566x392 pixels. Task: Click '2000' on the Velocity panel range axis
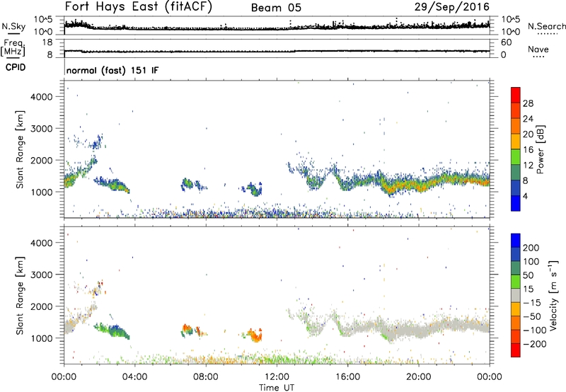click(x=41, y=306)
